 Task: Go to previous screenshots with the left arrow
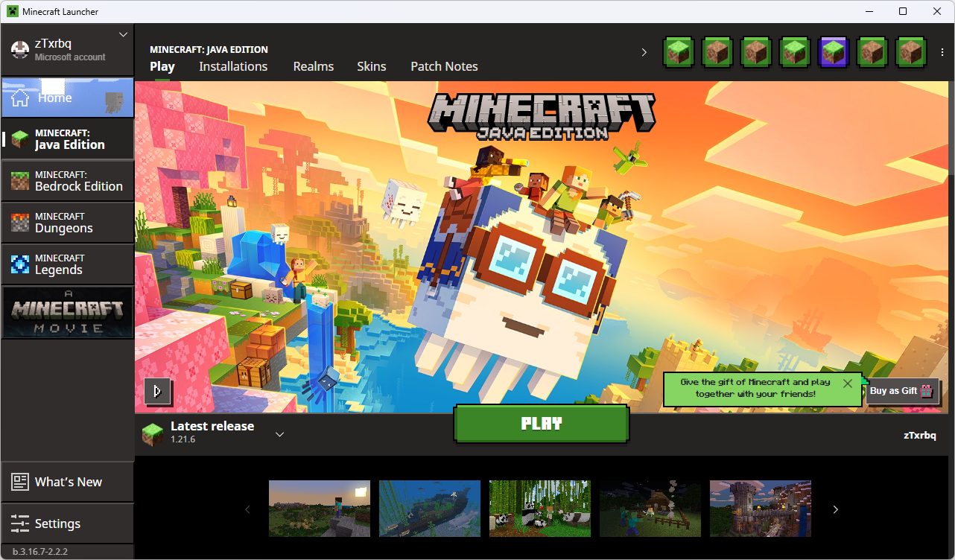[248, 509]
